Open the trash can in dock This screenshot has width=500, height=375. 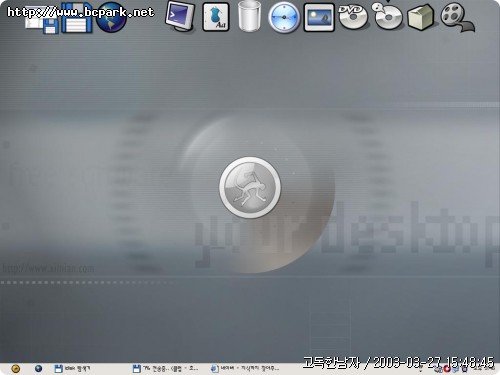click(250, 16)
